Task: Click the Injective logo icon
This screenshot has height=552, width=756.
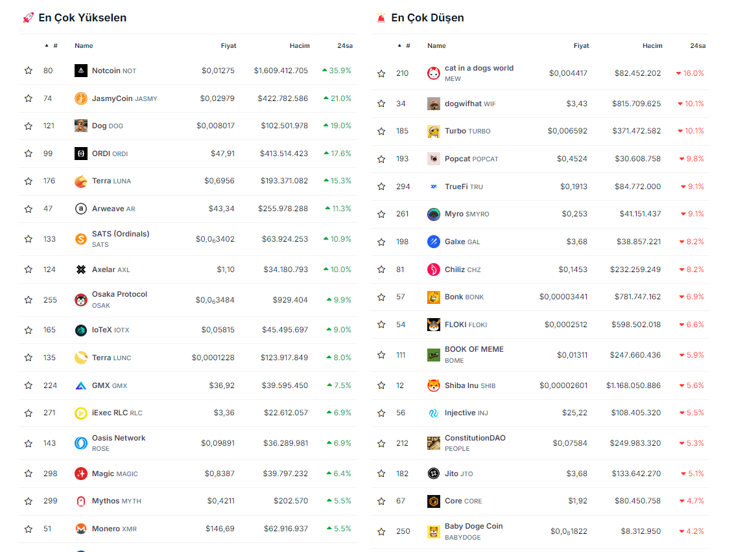Action: [434, 413]
